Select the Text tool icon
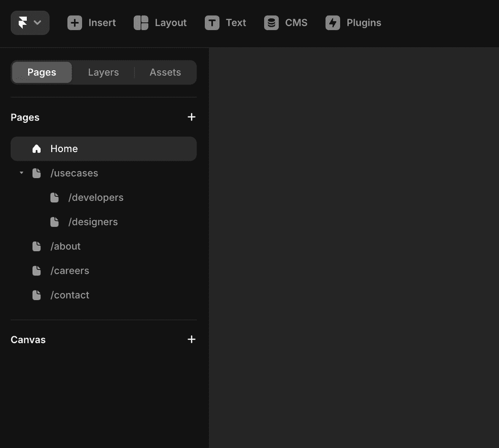This screenshot has width=499, height=448. click(x=211, y=22)
